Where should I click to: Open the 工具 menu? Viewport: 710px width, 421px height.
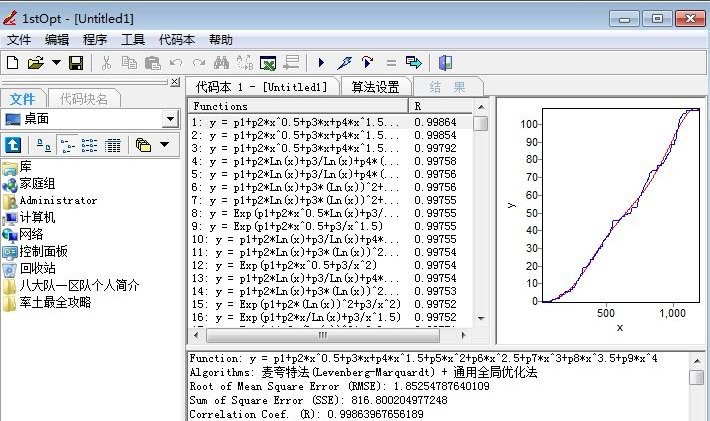click(132, 40)
